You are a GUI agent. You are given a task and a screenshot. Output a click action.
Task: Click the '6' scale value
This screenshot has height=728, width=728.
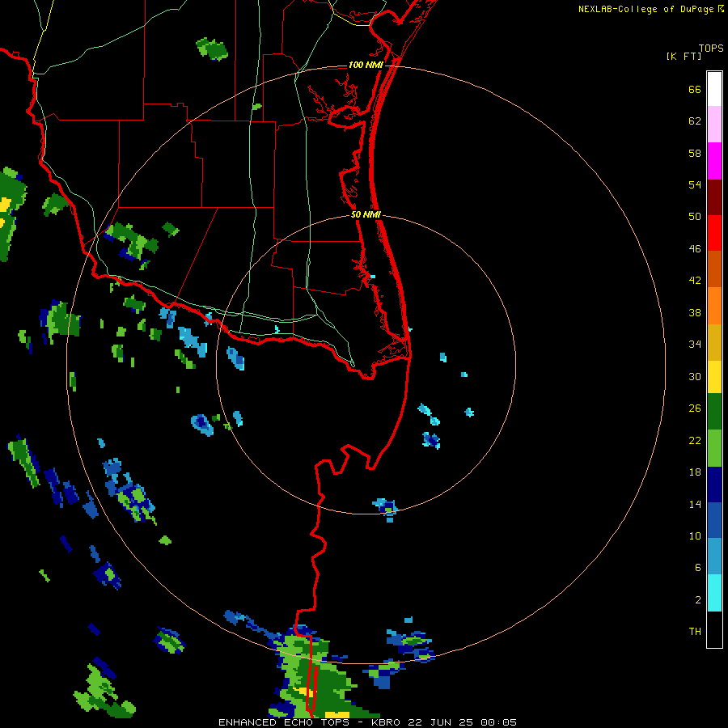[x=698, y=568]
